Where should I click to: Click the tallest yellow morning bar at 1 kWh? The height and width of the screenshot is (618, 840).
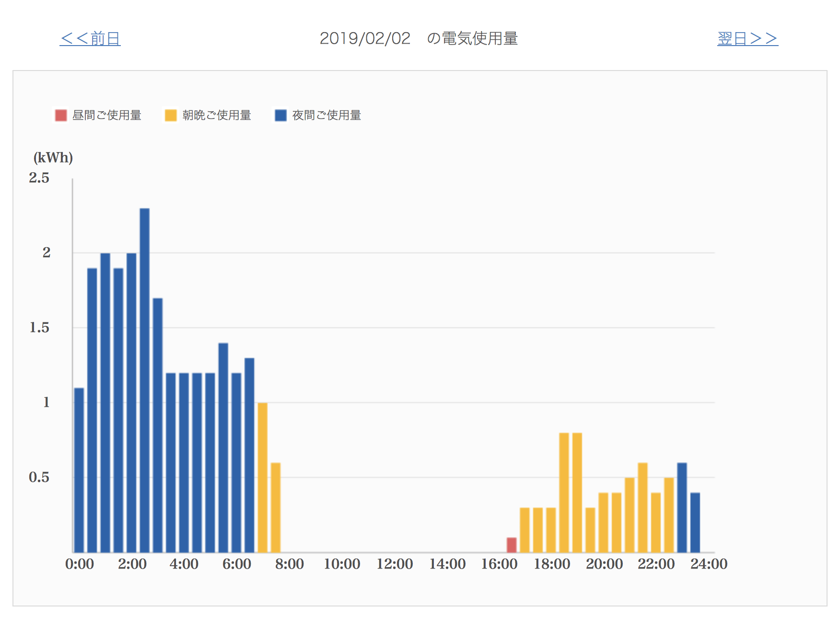tap(262, 477)
